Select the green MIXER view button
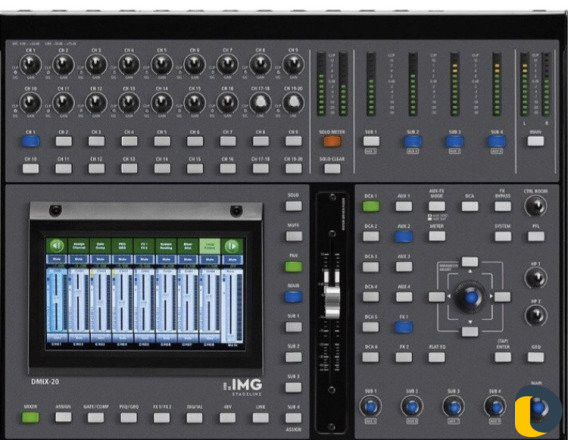Image resolution: width=568 pixels, height=440 pixels. pyautogui.click(x=30, y=417)
